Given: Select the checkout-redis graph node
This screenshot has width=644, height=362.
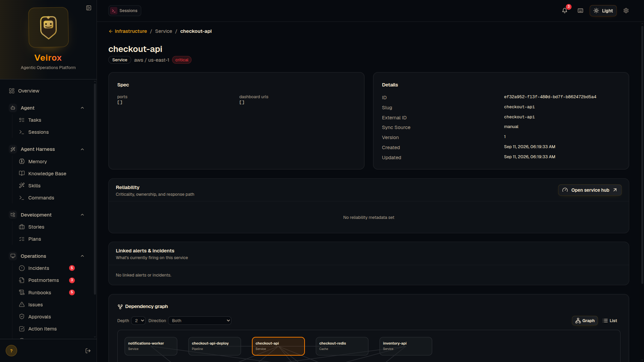Looking at the screenshot, I should [x=342, y=346].
